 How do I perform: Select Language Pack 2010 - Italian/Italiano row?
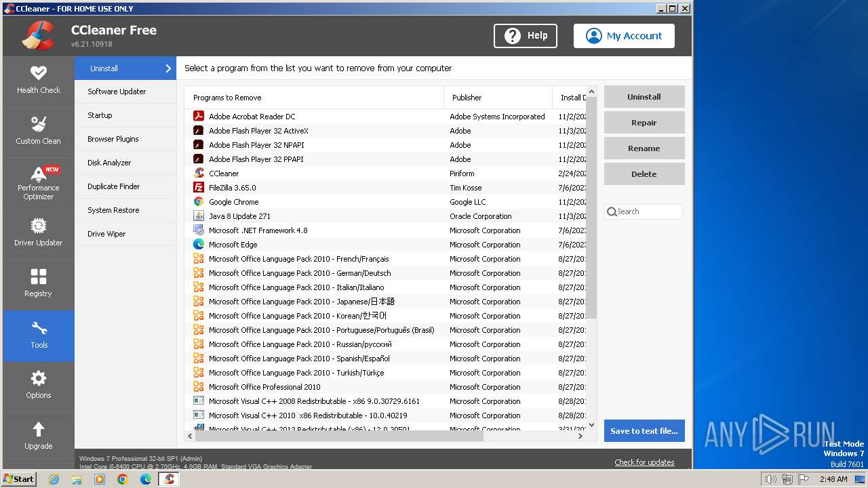click(385, 287)
